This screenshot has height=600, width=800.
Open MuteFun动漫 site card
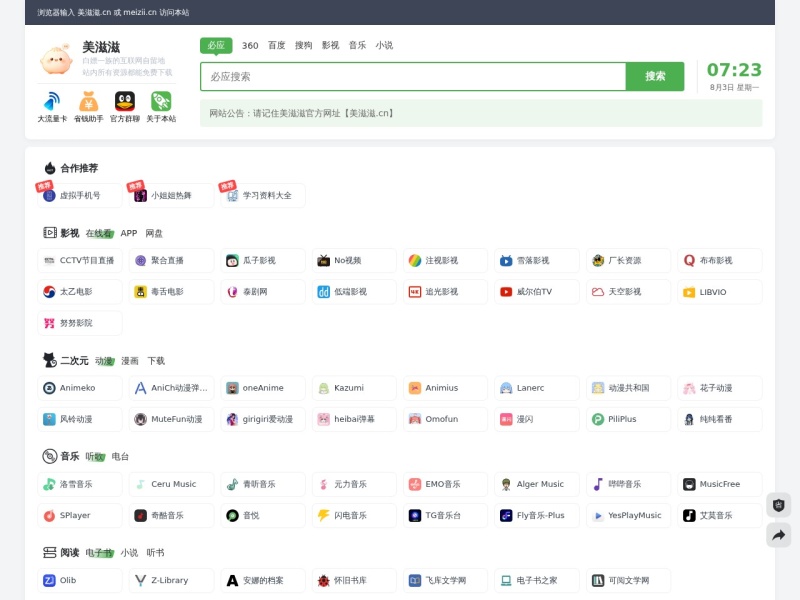click(x=171, y=419)
